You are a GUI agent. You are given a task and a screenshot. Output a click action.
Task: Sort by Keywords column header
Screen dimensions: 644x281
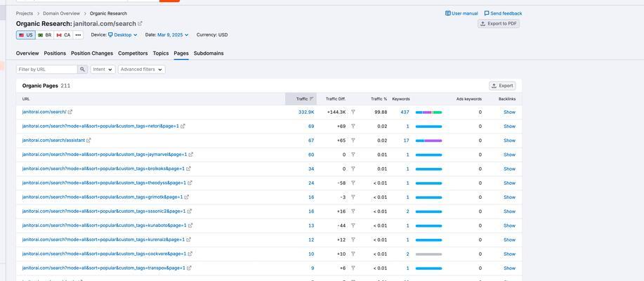(x=401, y=98)
